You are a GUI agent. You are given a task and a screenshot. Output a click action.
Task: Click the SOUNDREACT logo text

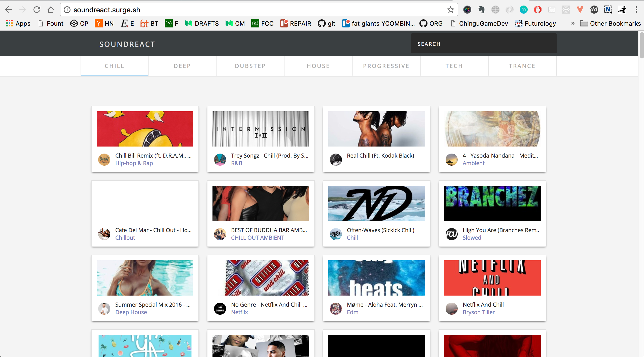coord(127,44)
